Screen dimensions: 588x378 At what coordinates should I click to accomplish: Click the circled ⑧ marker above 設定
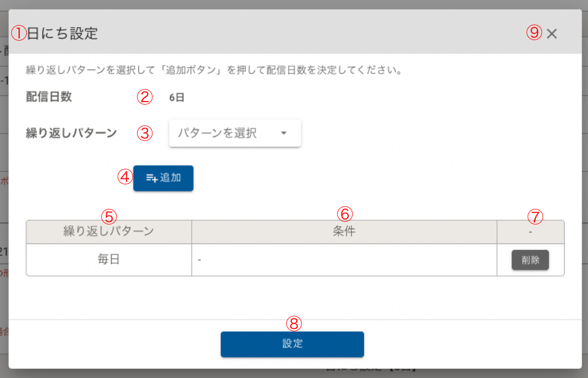pyautogui.click(x=293, y=323)
